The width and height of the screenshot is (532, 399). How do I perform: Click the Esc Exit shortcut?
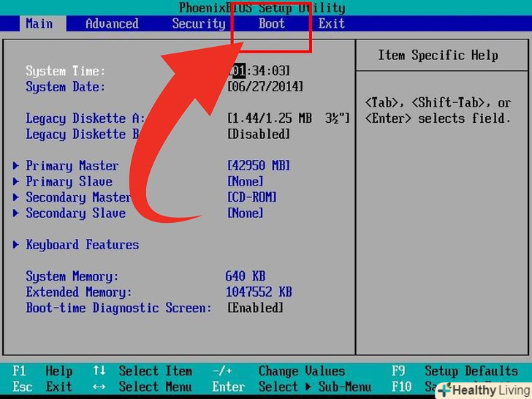click(x=42, y=387)
